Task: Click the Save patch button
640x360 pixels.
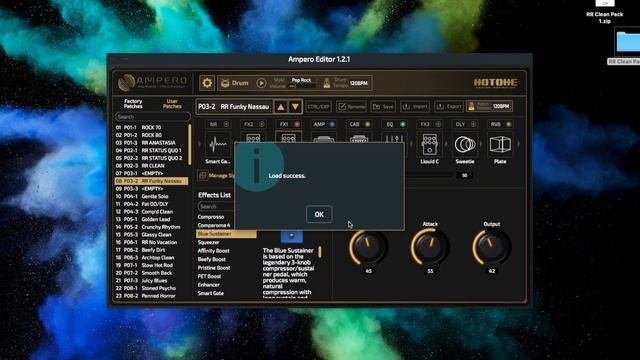Action: coord(383,107)
